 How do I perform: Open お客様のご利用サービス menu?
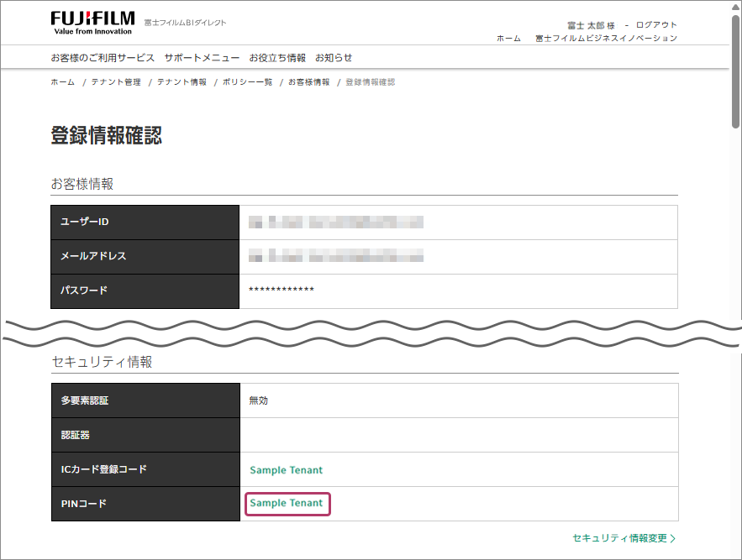[103, 58]
